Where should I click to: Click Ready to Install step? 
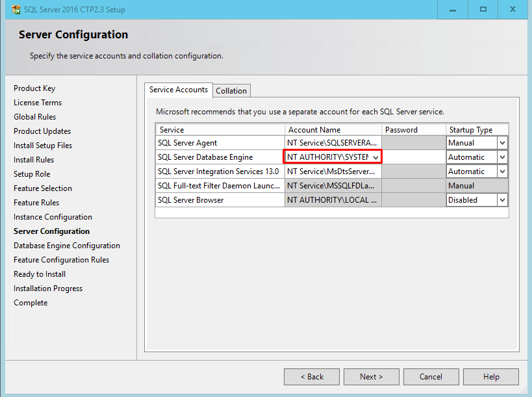coord(40,274)
